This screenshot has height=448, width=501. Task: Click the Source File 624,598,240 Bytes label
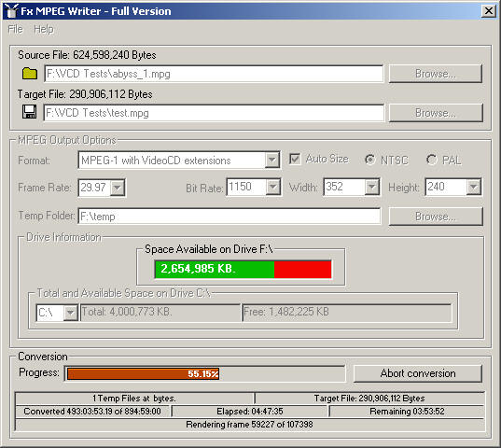(x=87, y=55)
